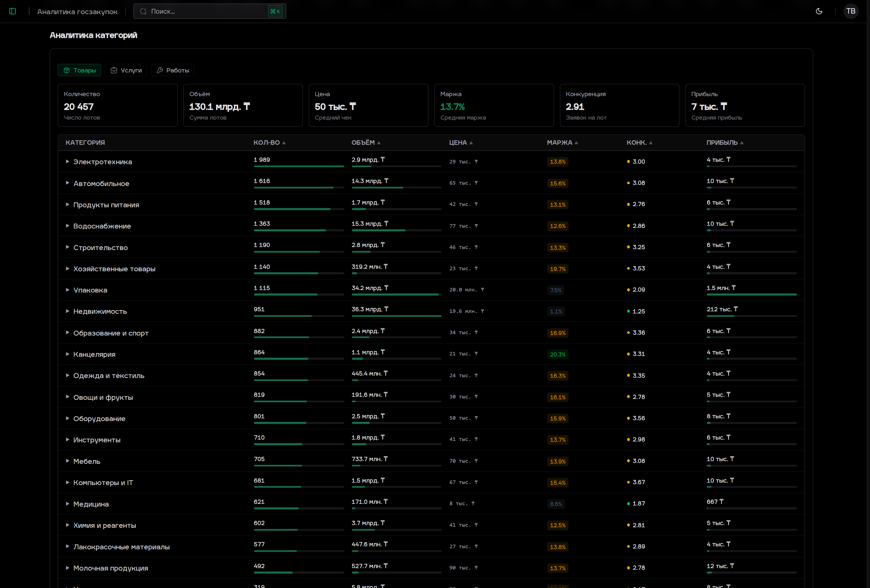Viewport: 870px width, 588px height.
Task: Click the search magnifier icon
Action: [143, 12]
